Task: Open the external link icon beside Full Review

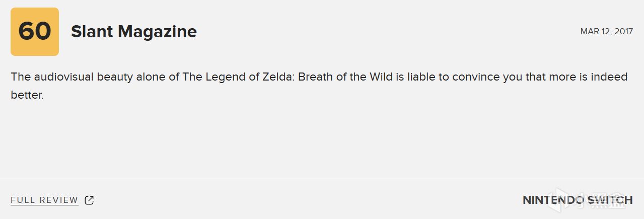Action: pyautogui.click(x=89, y=200)
